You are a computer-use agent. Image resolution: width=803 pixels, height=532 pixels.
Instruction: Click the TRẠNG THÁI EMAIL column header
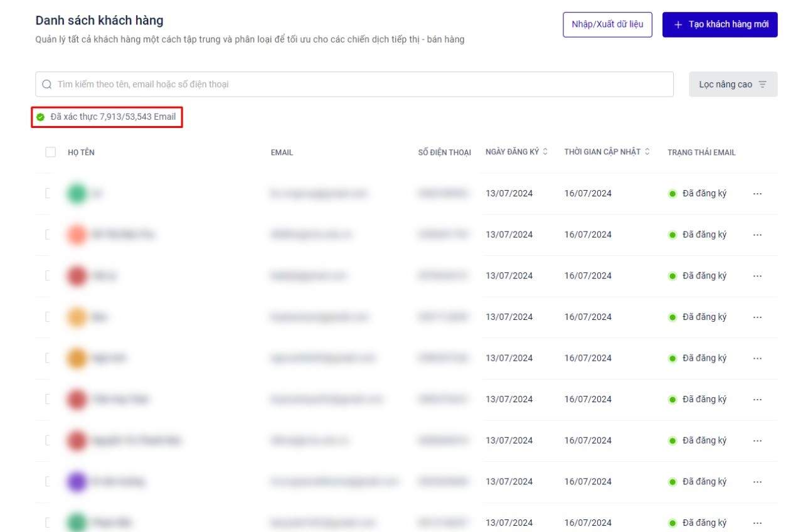click(x=701, y=152)
